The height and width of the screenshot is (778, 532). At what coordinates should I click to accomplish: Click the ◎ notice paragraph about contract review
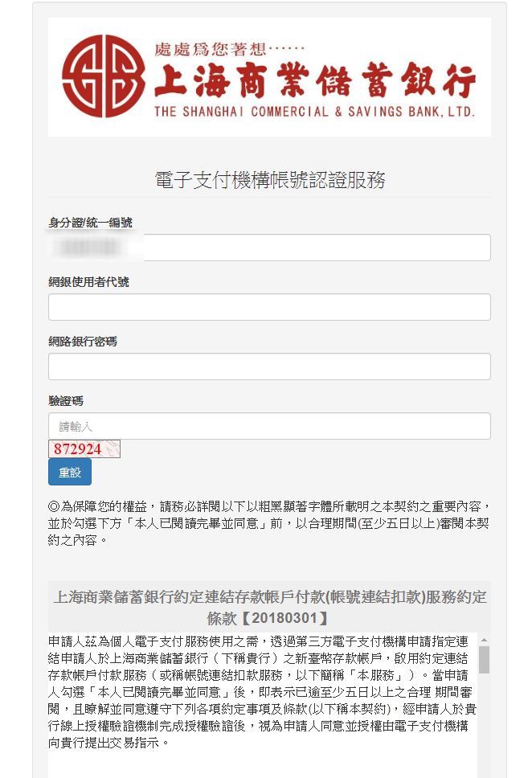[269, 523]
